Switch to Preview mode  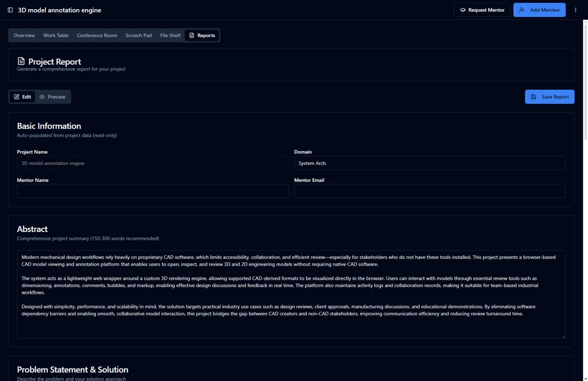coord(53,97)
